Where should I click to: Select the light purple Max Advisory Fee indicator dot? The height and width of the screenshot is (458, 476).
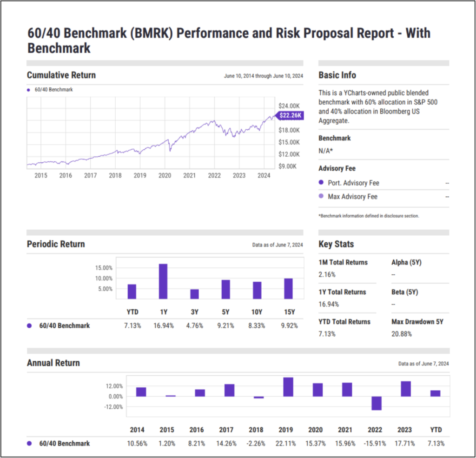(x=321, y=196)
